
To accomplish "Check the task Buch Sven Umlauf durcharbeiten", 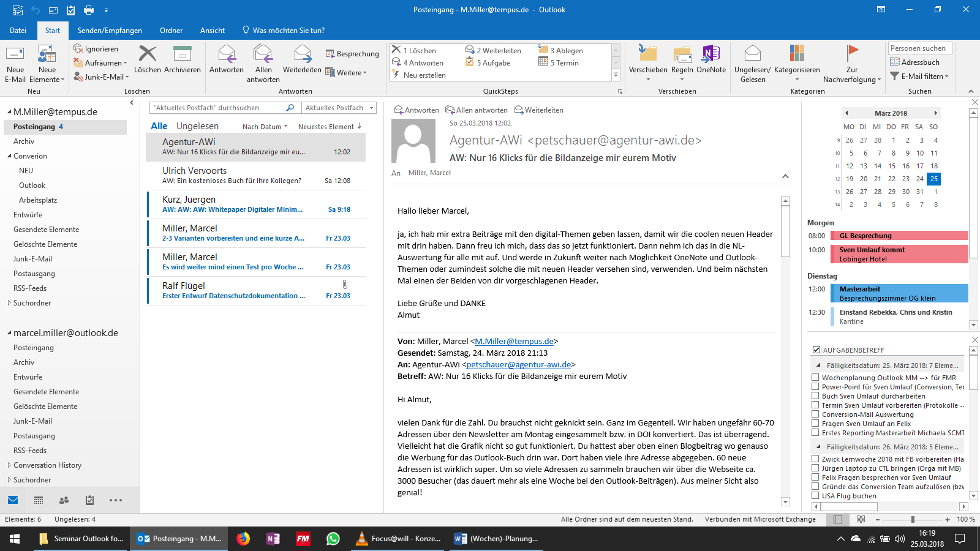I will point(815,396).
